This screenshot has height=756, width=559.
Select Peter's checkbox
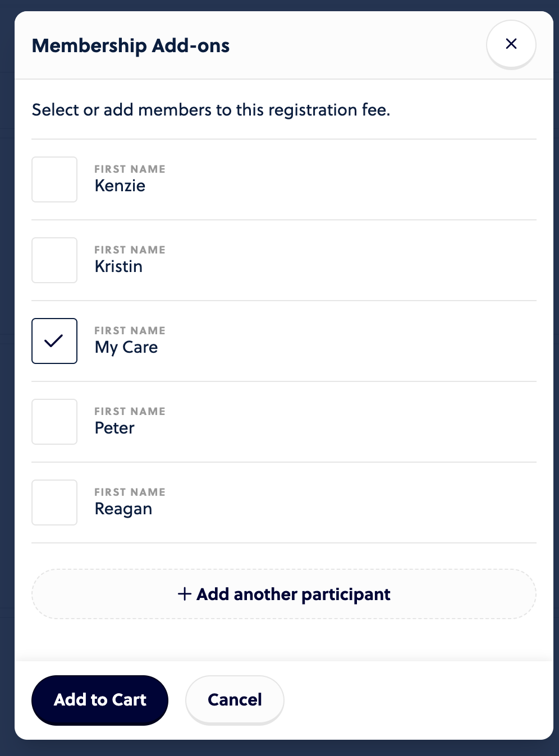pos(54,422)
